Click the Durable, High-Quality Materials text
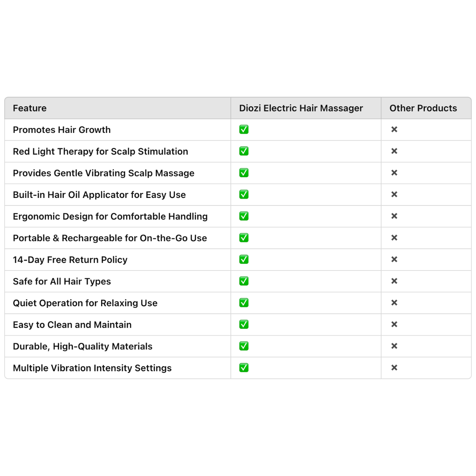This screenshot has width=476, height=476. point(83,347)
